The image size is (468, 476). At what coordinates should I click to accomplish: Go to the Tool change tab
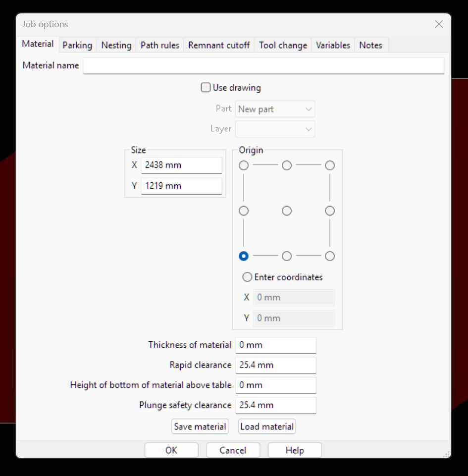(283, 45)
